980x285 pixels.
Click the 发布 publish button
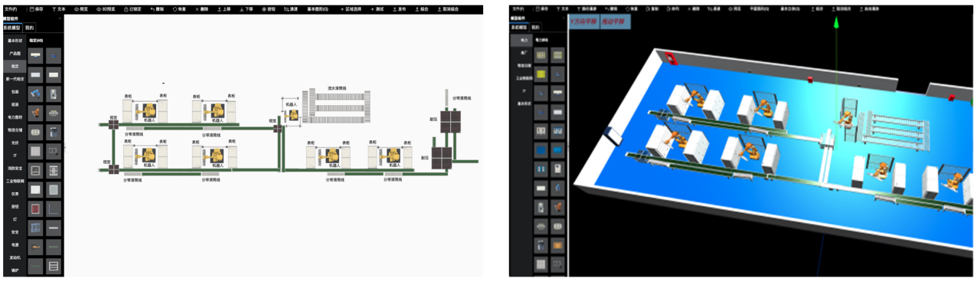400,9
